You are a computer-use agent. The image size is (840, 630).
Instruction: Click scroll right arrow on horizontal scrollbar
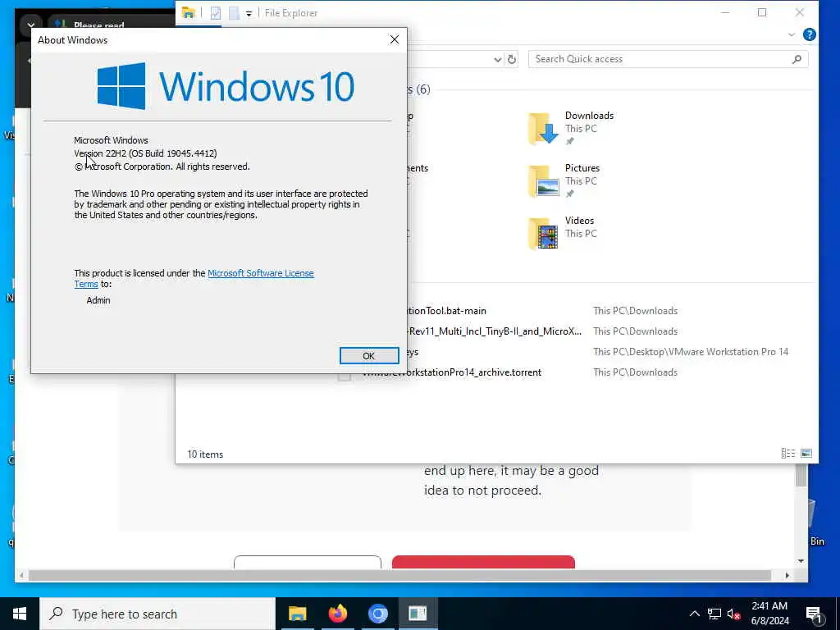tap(787, 575)
